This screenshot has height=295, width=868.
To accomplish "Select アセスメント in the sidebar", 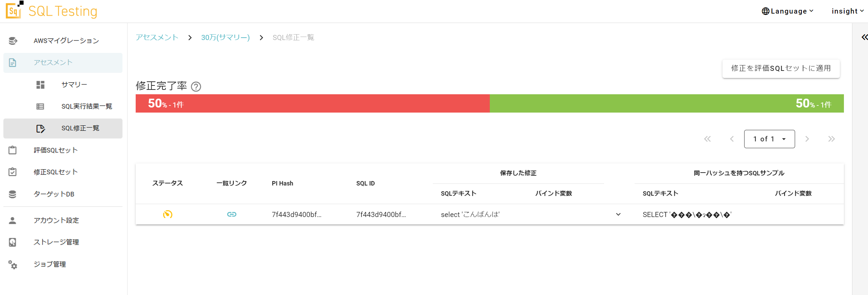I will coord(63,62).
